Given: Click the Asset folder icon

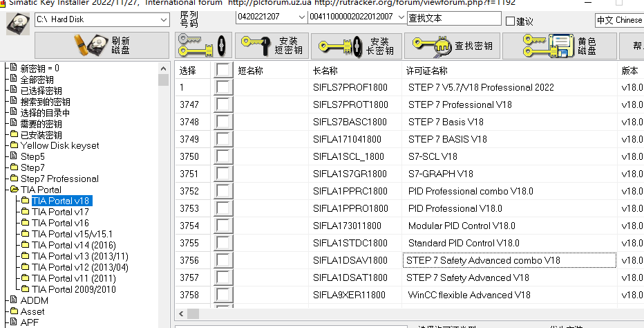Looking at the screenshot, I should click(14, 311).
